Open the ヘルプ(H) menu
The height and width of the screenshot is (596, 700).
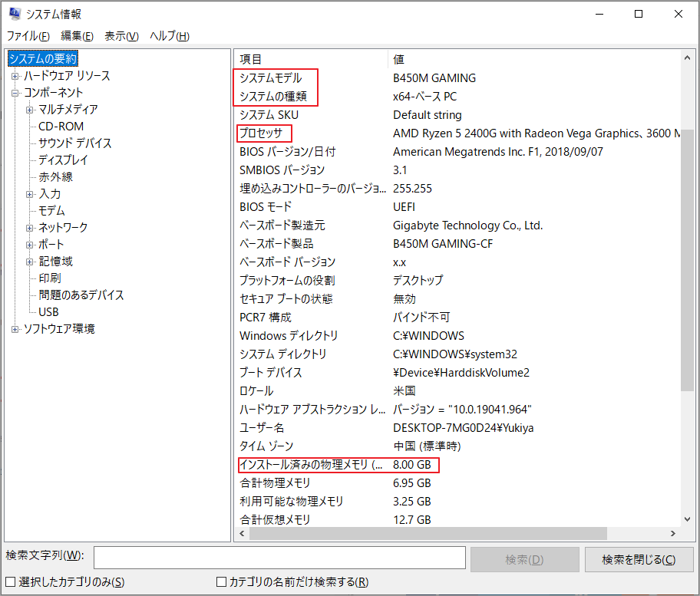[x=170, y=36]
